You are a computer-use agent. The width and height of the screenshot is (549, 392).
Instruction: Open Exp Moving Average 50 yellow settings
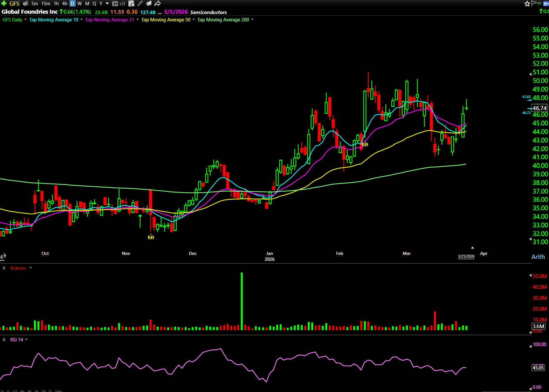166,20
